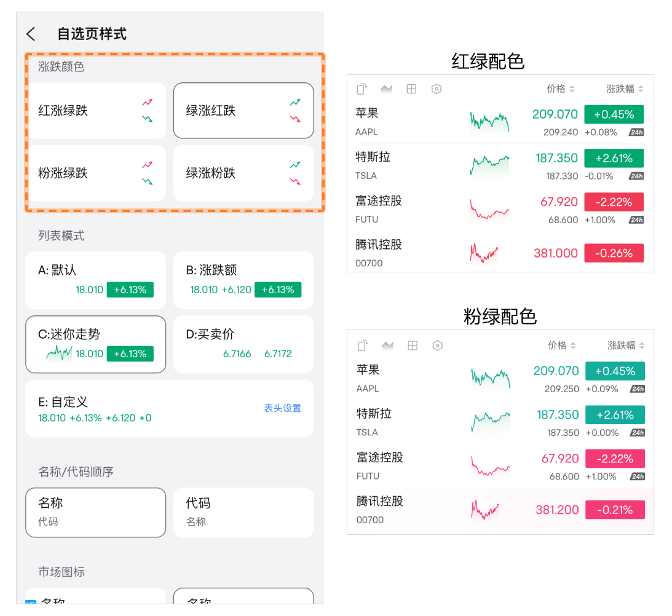672x616 pixels.
Task: Click the back arrow beside 自选页样式
Action: click(x=31, y=34)
